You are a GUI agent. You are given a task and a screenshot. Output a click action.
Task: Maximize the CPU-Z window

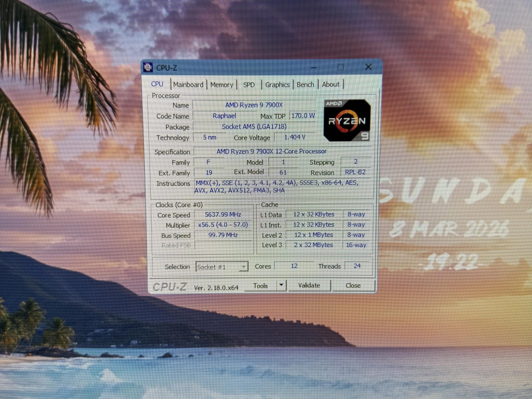click(341, 68)
